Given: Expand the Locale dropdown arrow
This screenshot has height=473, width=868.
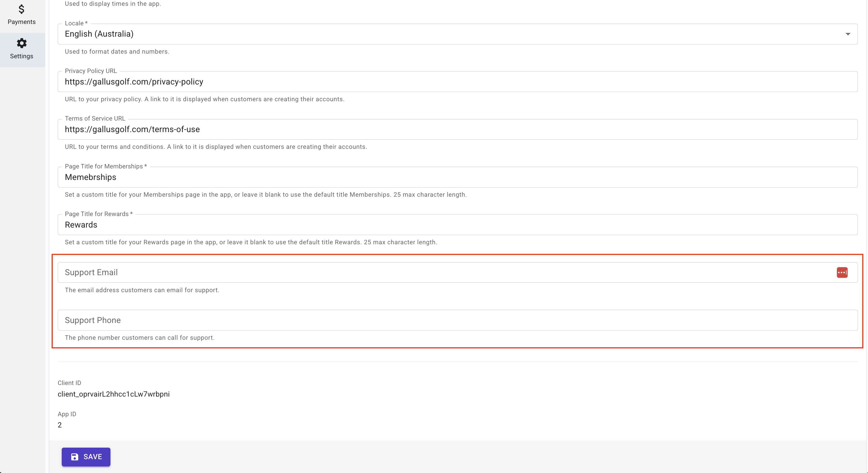Looking at the screenshot, I should tap(848, 34).
